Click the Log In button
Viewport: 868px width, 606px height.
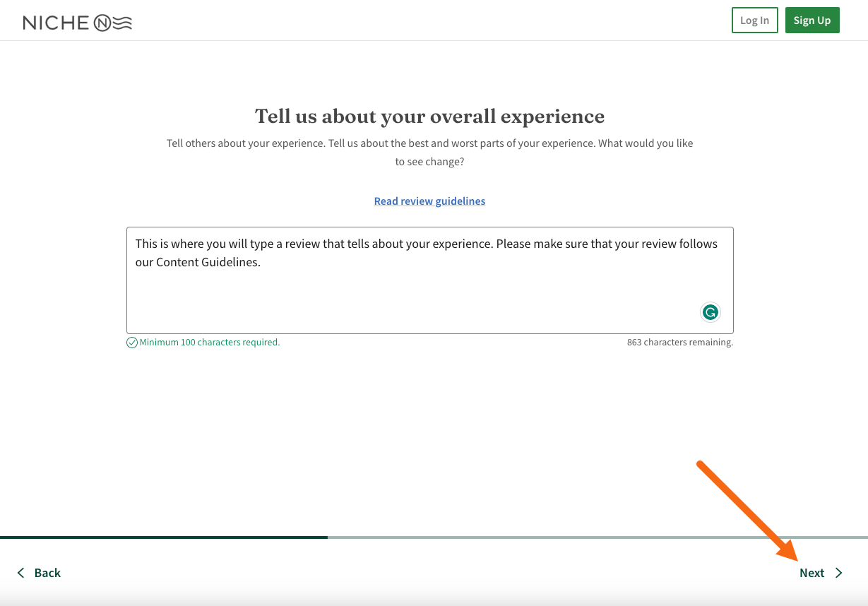tap(754, 20)
